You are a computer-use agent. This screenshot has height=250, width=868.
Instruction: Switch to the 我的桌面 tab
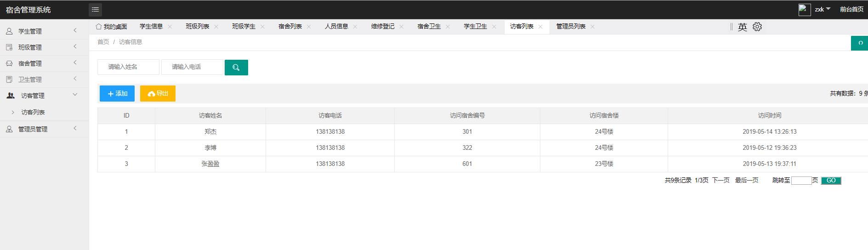[x=112, y=27]
